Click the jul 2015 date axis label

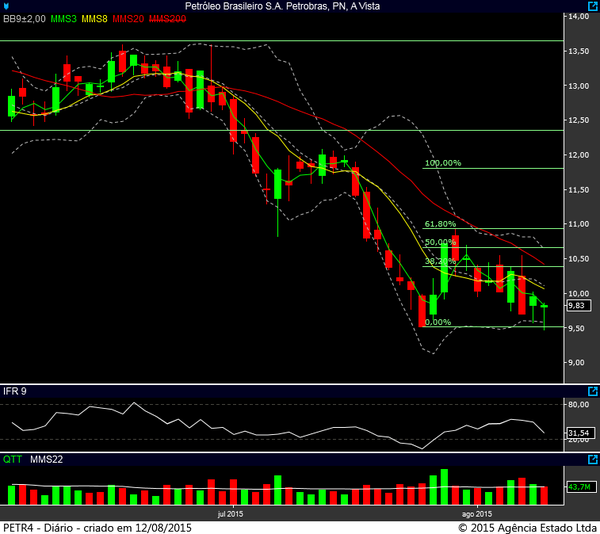click(230, 514)
